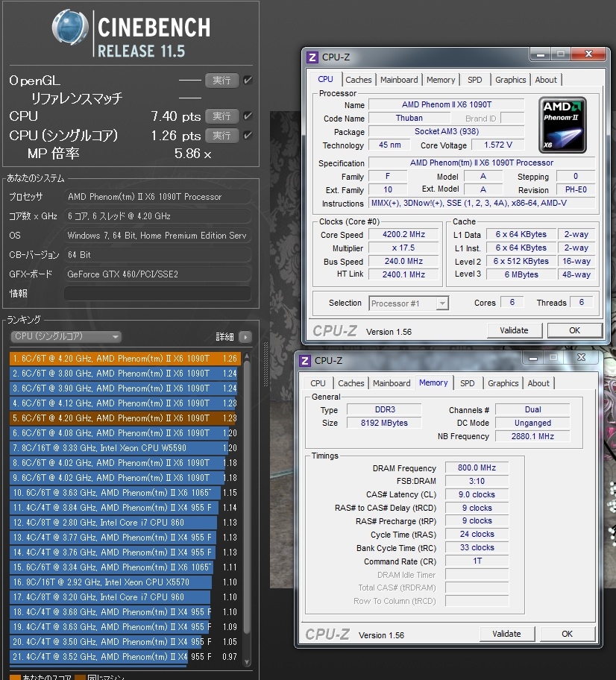The height and width of the screenshot is (680, 616).
Task: Click the Core Voltage 1.572 V value
Action: [x=498, y=145]
